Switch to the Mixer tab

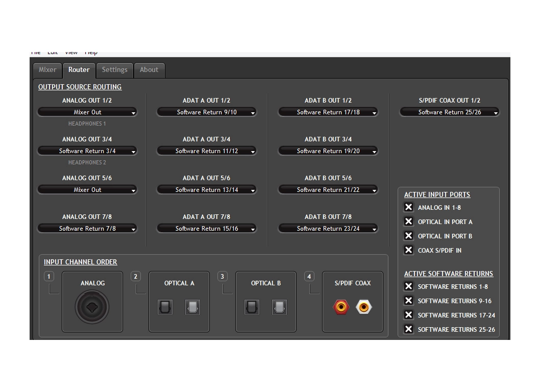click(47, 70)
